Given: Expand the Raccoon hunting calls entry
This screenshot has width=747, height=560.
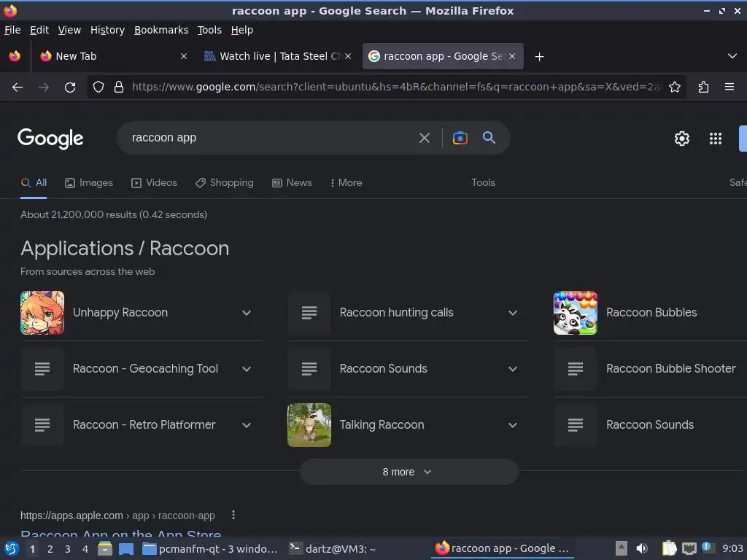Looking at the screenshot, I should tap(513, 313).
